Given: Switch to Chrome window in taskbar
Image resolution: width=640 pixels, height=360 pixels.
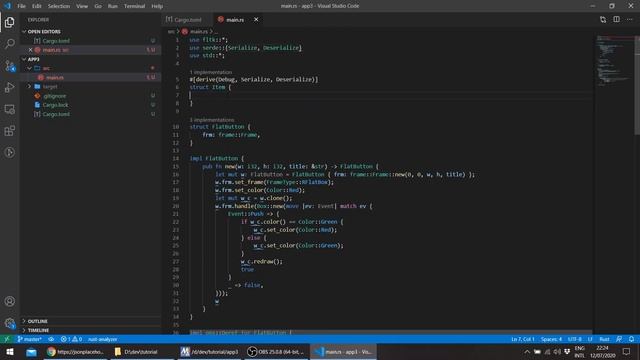Looking at the screenshot, I should pos(76,352).
